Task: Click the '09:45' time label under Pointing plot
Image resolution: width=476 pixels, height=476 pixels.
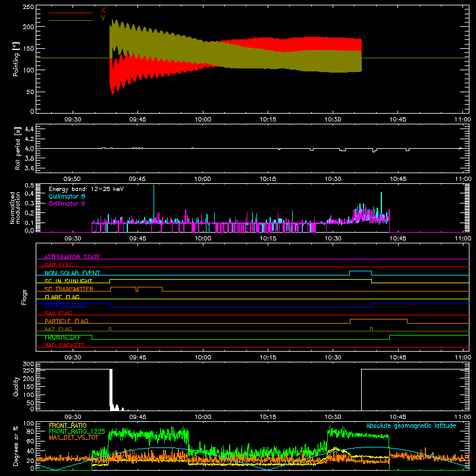Action: (x=138, y=120)
